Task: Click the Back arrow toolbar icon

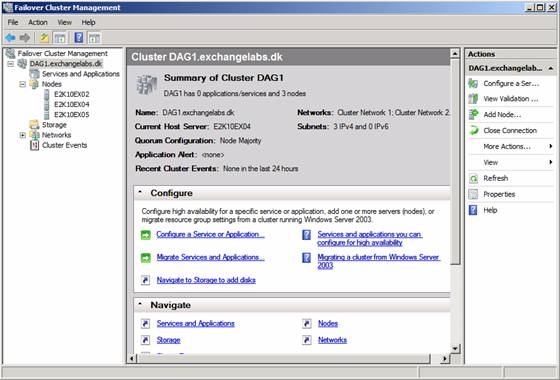Action: (10, 38)
